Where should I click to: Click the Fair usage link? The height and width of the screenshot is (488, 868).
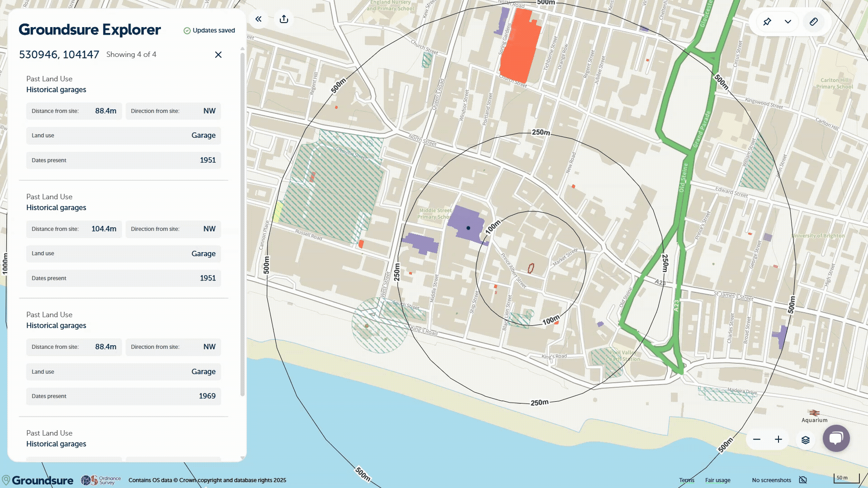pyautogui.click(x=718, y=480)
